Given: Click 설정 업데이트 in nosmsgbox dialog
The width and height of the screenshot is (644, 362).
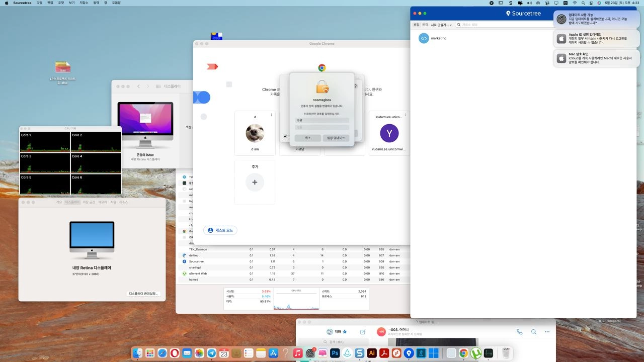Looking at the screenshot, I should 336,138.
